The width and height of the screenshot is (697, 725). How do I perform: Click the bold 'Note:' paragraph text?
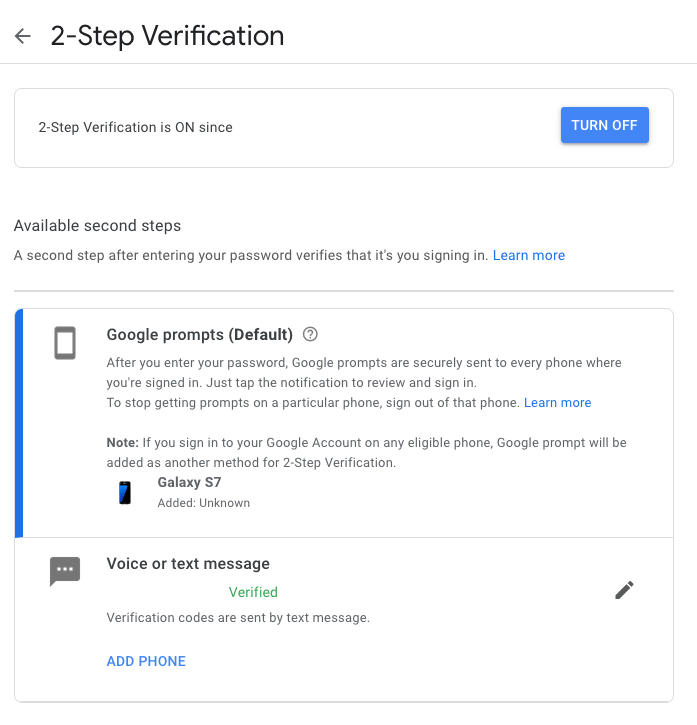click(x=366, y=450)
